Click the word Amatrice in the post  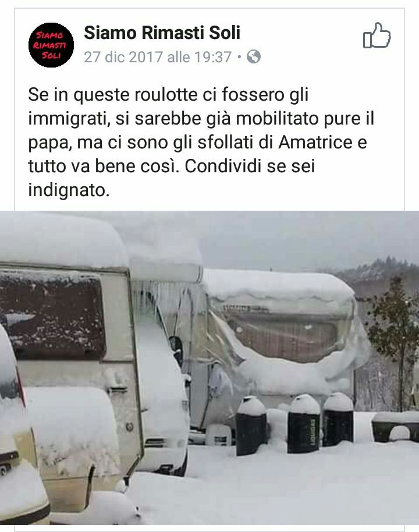pos(315,142)
